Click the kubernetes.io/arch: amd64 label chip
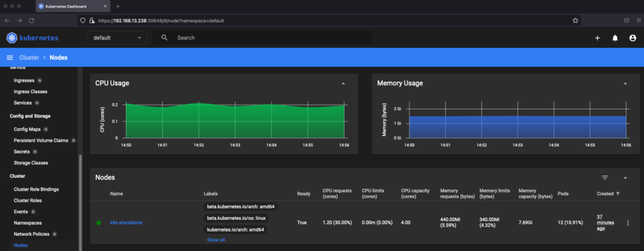 point(235,230)
